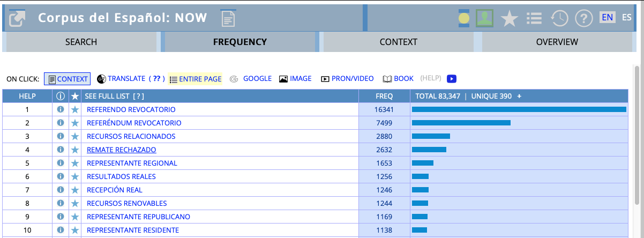The image size is (644, 238).
Task: Expand results with the plus after UNIQUE 390
Action: tap(519, 96)
